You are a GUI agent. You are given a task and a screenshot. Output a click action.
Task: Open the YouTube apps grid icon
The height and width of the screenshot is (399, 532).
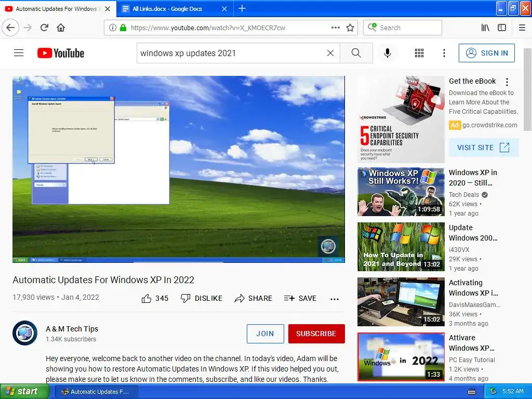coord(419,53)
